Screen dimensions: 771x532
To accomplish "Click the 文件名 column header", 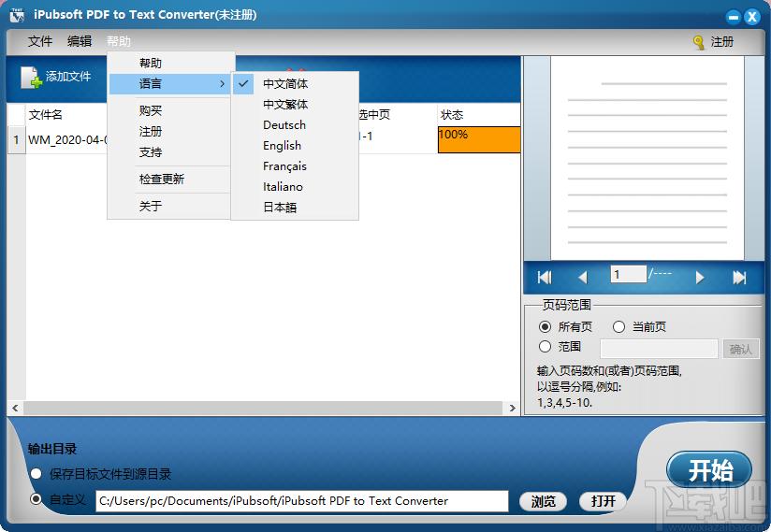I will (45, 115).
